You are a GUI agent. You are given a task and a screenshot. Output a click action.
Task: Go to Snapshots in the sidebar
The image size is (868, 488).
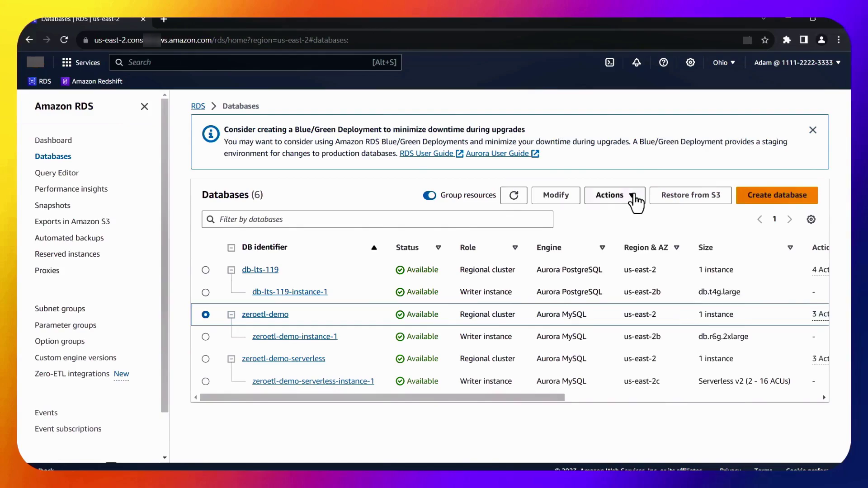(52, 205)
